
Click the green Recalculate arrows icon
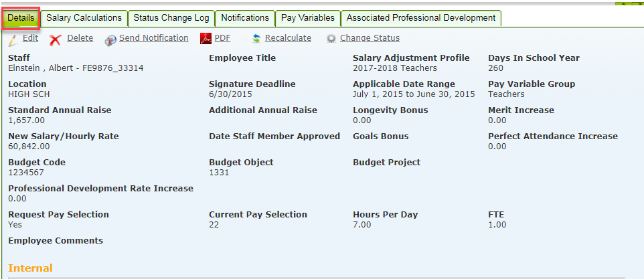[x=256, y=39]
